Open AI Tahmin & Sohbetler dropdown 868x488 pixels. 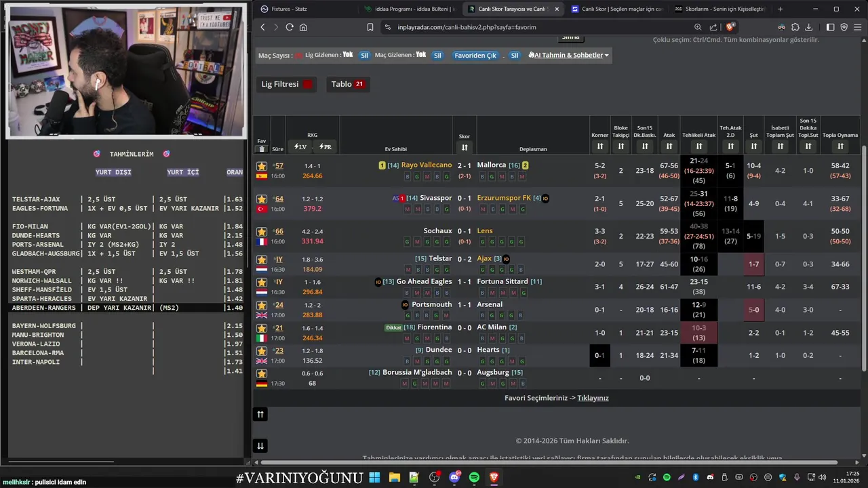(x=568, y=55)
